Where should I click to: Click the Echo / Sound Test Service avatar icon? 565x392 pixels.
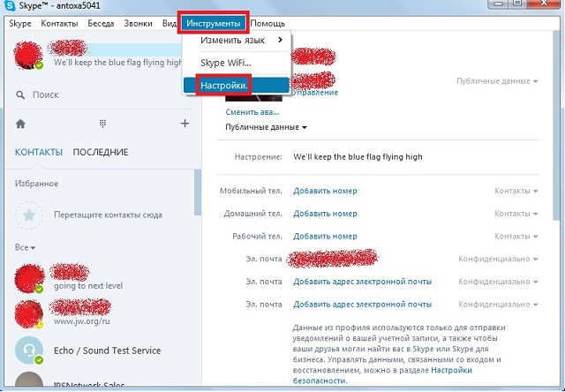tap(29, 351)
